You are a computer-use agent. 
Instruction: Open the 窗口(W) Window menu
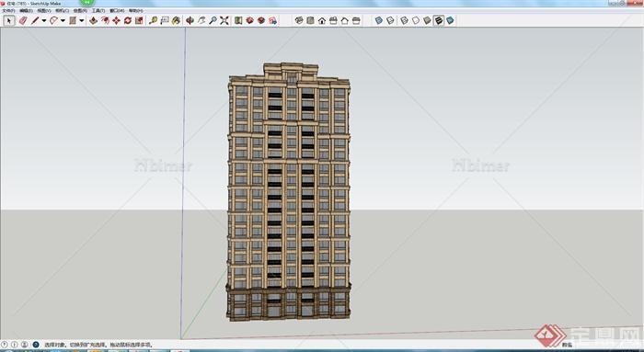117,10
